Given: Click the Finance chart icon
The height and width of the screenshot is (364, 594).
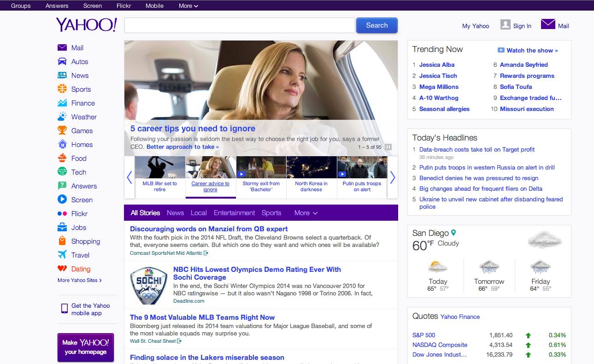Looking at the screenshot, I should point(62,103).
